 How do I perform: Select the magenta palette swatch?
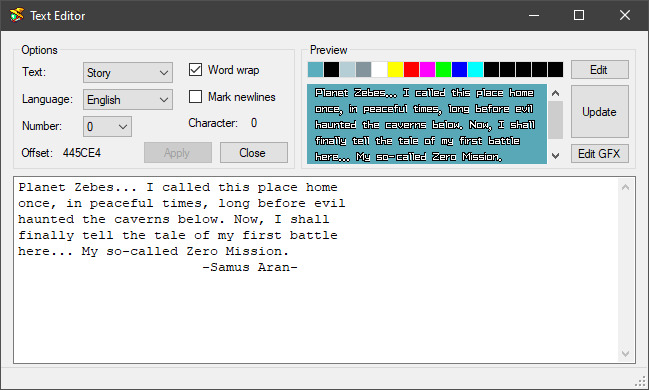pyautogui.click(x=427, y=70)
